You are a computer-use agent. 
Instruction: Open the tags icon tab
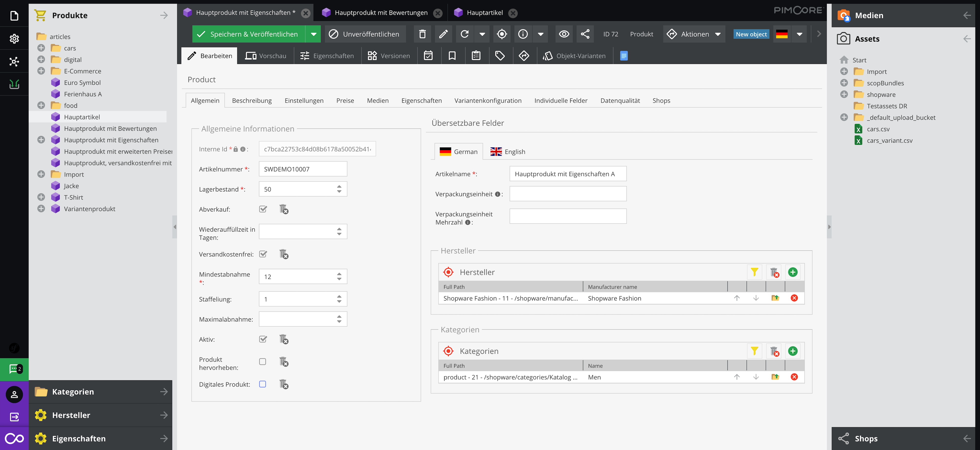(500, 56)
